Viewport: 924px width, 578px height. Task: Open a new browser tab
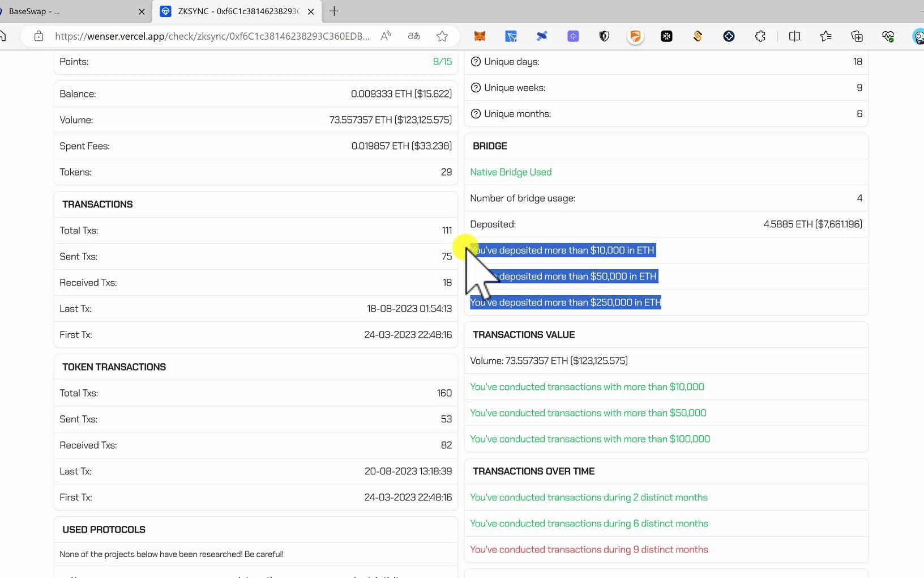(x=334, y=11)
